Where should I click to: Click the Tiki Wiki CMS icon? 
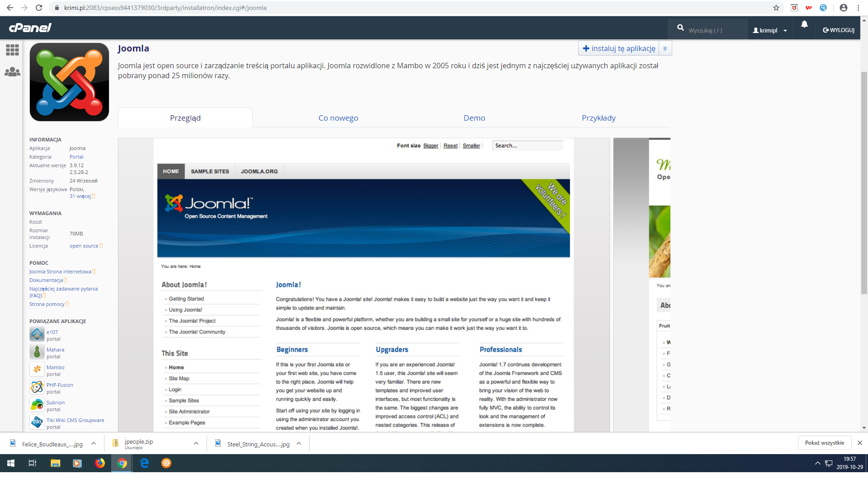tap(37, 423)
